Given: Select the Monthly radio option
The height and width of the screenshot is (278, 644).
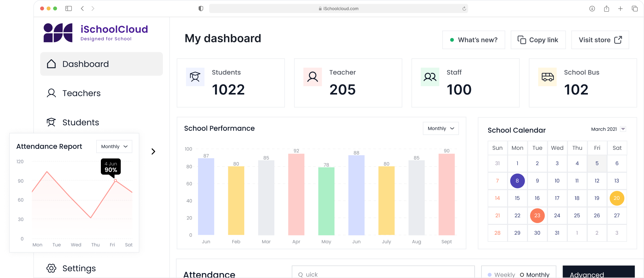Looking at the screenshot, I should pos(522,275).
